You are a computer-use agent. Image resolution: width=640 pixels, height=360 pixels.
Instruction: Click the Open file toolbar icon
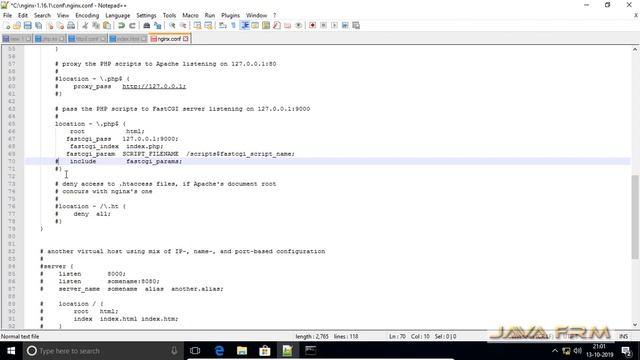pos(17,25)
